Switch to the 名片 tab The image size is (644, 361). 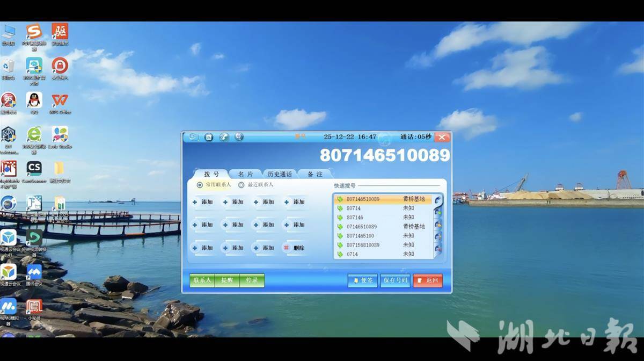(245, 174)
